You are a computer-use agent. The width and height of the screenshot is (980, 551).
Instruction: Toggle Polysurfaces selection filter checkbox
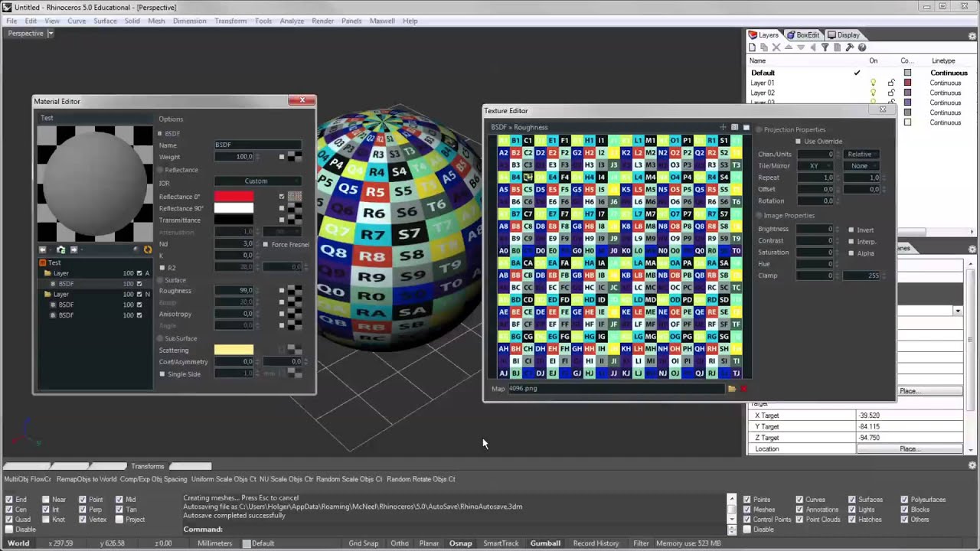tap(904, 500)
